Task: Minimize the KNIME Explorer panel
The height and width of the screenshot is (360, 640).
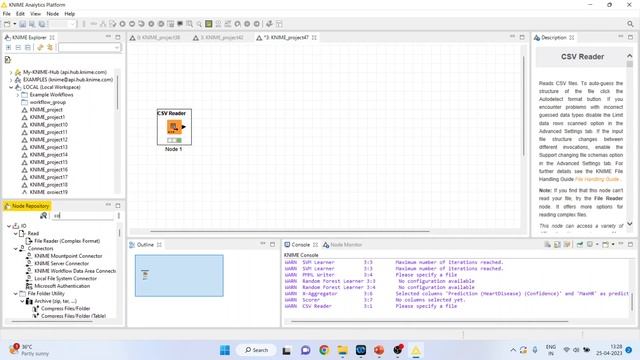Action: click(x=108, y=37)
